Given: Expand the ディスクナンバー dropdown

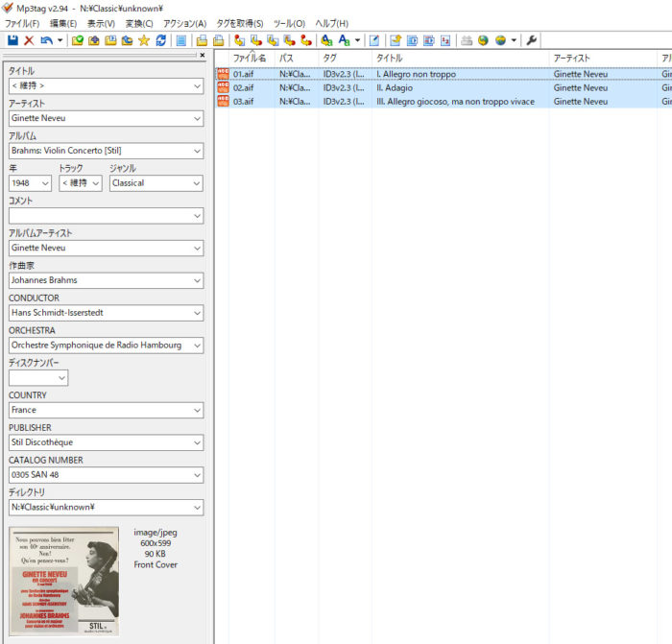Looking at the screenshot, I should pyautogui.click(x=62, y=378).
